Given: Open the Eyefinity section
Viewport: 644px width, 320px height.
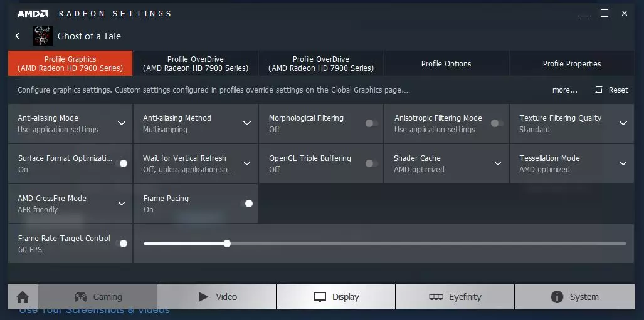Looking at the screenshot, I should (x=455, y=297).
